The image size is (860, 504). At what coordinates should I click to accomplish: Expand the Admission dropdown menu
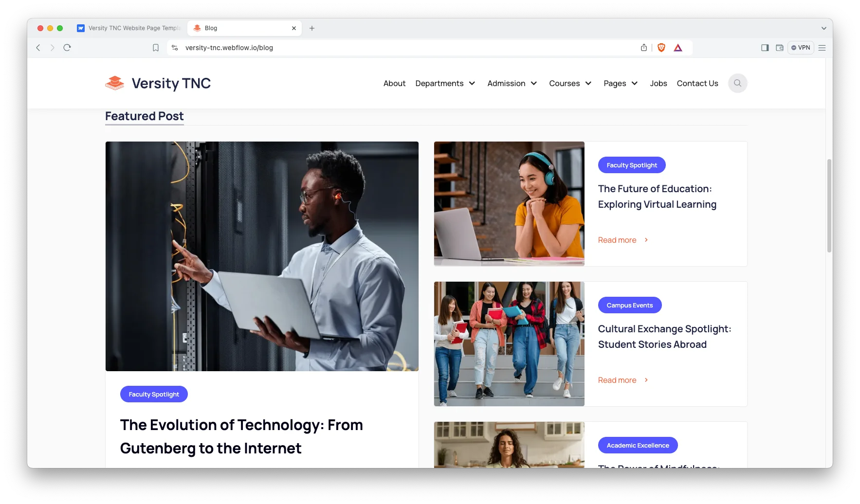pos(512,83)
